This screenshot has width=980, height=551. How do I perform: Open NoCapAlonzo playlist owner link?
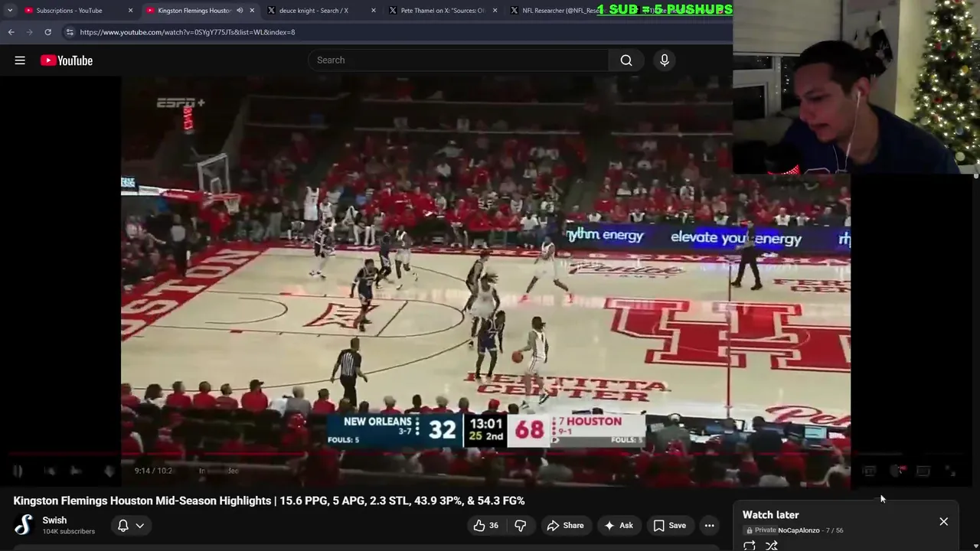coord(799,530)
